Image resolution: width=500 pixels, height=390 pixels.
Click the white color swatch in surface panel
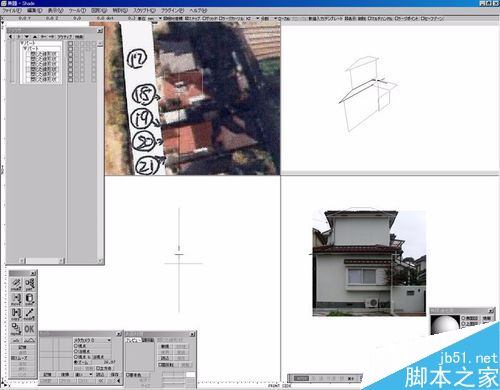point(190,375)
